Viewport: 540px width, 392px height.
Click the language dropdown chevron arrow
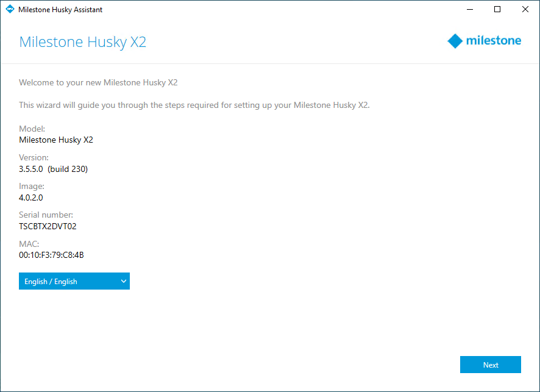tap(124, 281)
